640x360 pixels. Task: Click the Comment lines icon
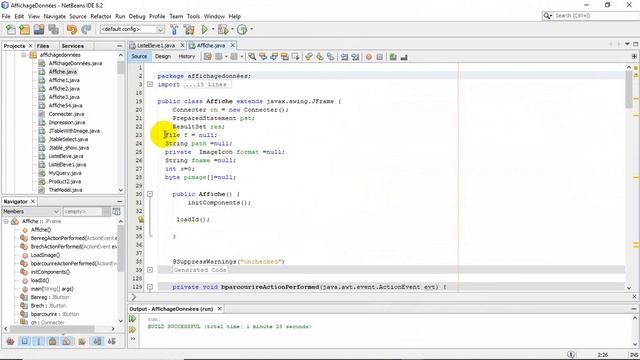point(393,57)
